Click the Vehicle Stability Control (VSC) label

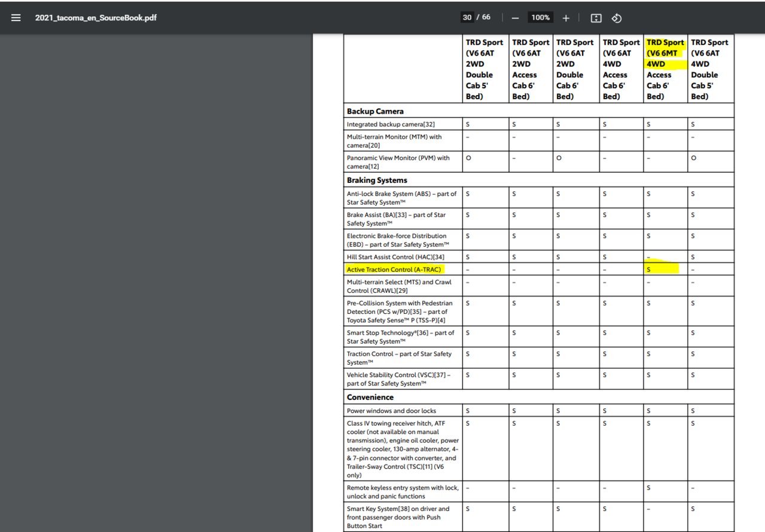click(398, 379)
